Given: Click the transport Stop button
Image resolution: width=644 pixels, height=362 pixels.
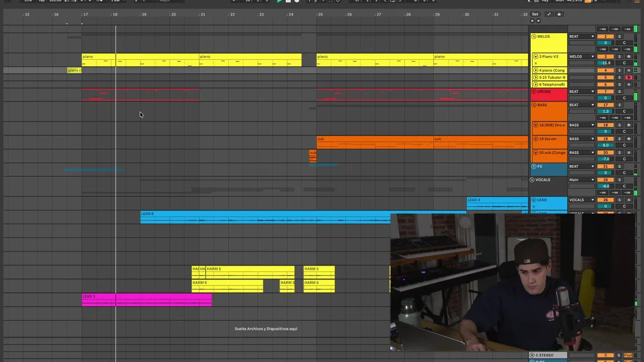Looking at the screenshot, I should tap(288, 1).
